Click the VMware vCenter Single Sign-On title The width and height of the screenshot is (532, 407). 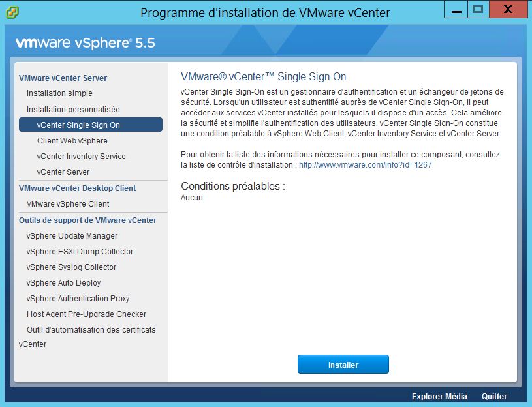(x=263, y=76)
